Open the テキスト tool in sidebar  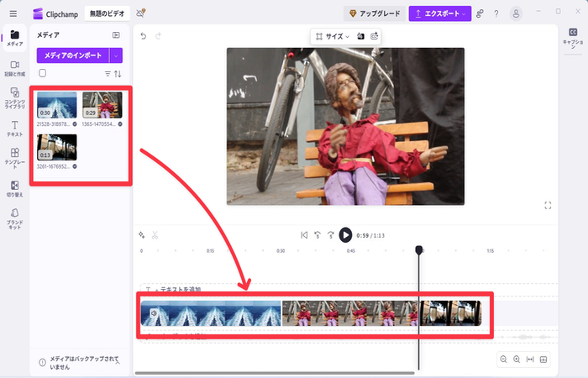(14, 129)
